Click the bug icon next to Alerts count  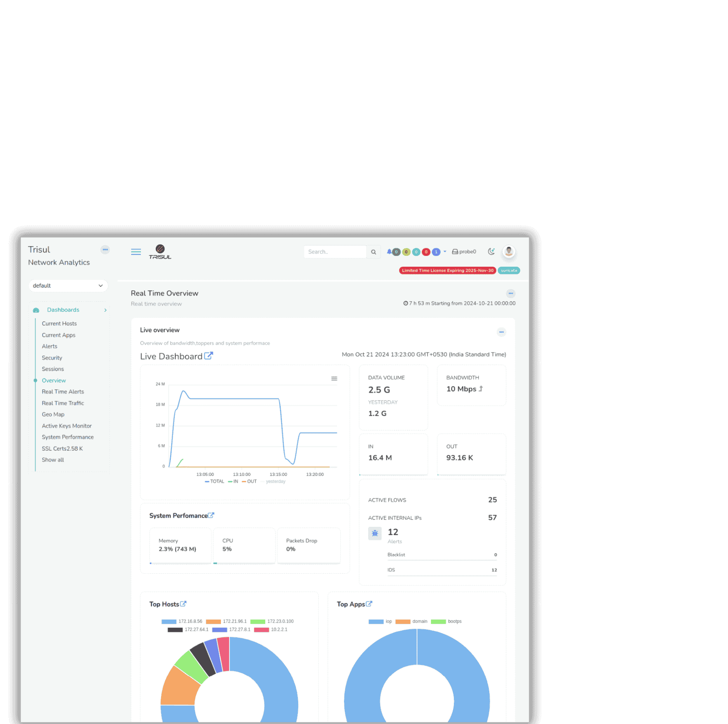(375, 533)
